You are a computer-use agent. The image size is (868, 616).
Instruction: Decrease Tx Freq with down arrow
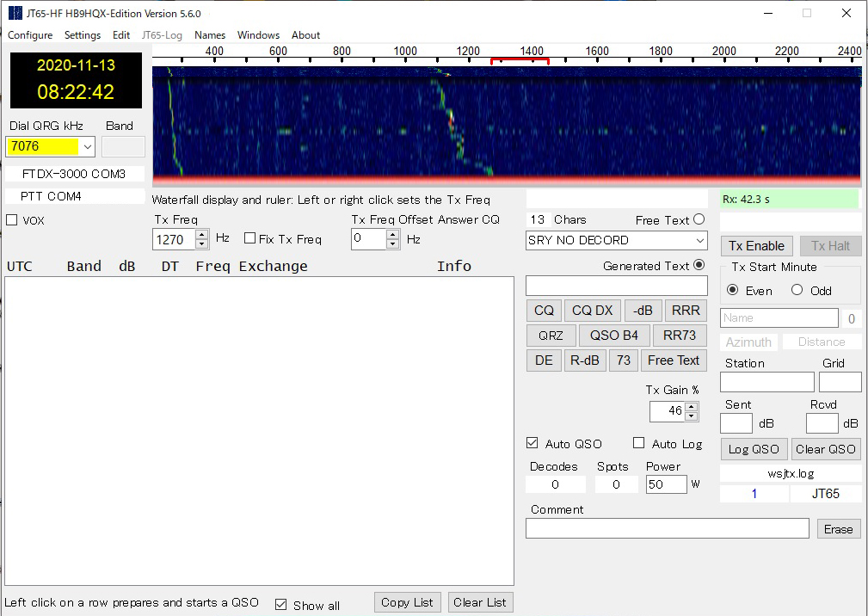[x=202, y=243]
